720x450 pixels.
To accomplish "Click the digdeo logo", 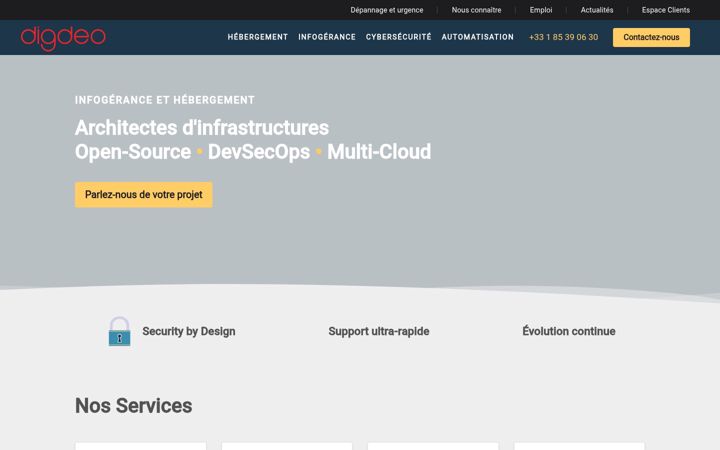I will 63,38.
